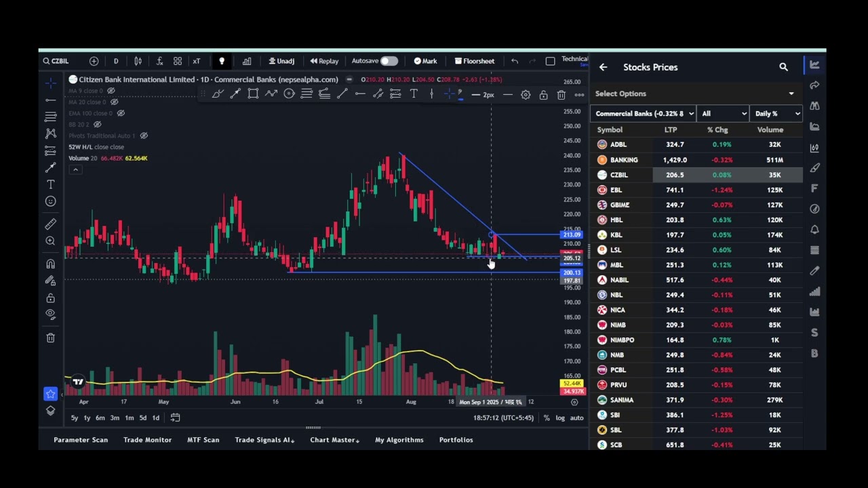Viewport: 868px width, 488px height.
Task: Toggle the Autosave switch
Action: [389, 61]
